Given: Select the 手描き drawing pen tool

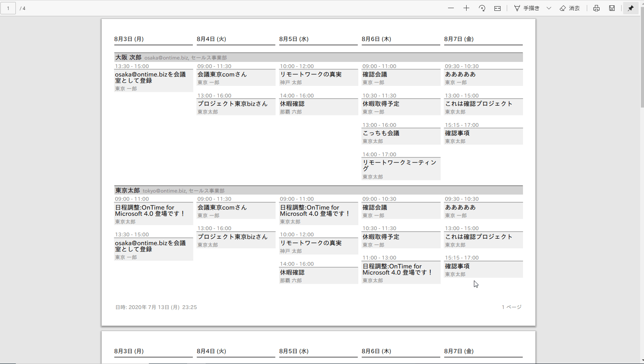Looking at the screenshot, I should click(526, 8).
